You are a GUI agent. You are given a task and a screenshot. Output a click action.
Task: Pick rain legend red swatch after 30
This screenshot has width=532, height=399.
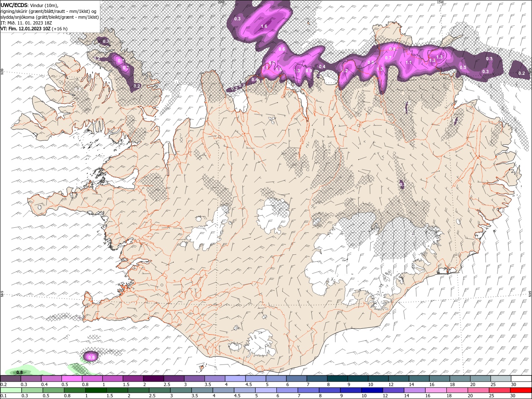click(521, 390)
